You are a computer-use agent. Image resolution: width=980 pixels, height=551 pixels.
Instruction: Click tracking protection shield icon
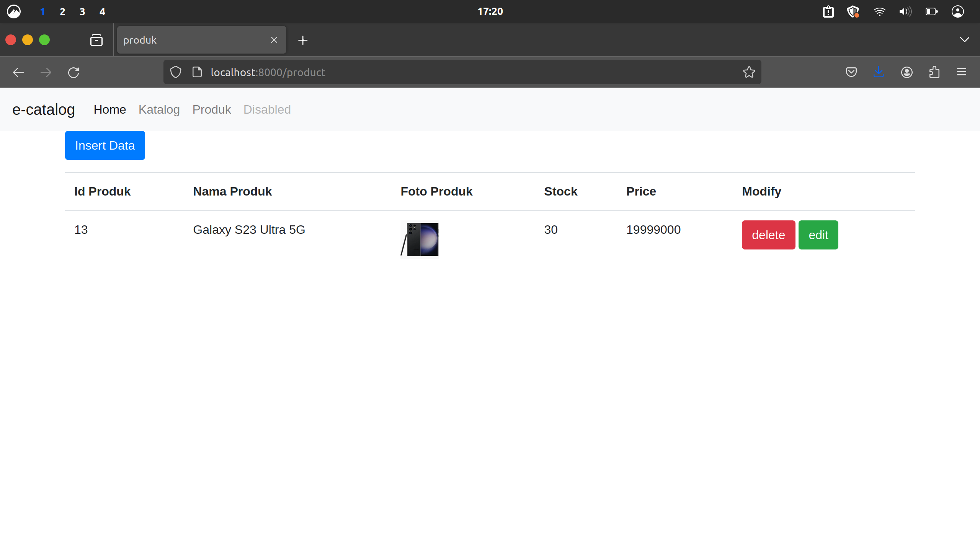pyautogui.click(x=176, y=72)
